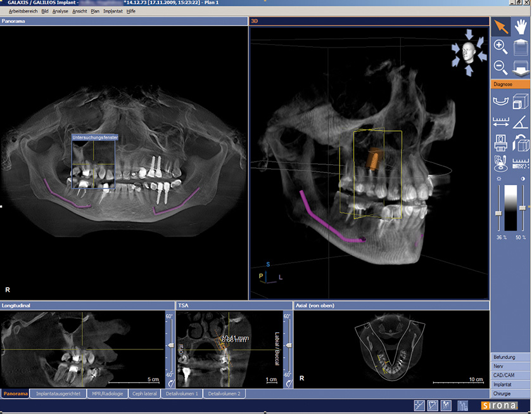Image resolution: width=532 pixels, height=414 pixels.
Task: Open the Befundung panel
Action: pyautogui.click(x=510, y=357)
